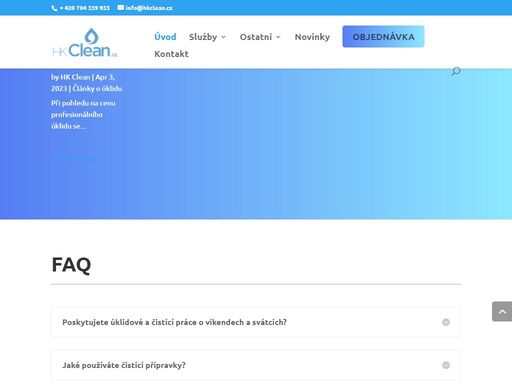Expand the cleaning products FAQ toggle icon

pyautogui.click(x=446, y=365)
